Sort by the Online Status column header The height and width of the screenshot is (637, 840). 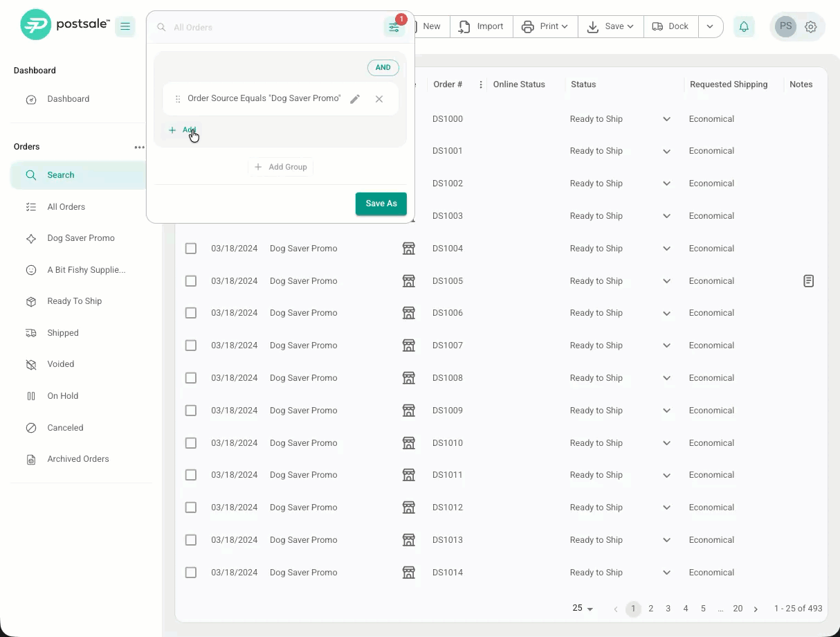(x=519, y=84)
